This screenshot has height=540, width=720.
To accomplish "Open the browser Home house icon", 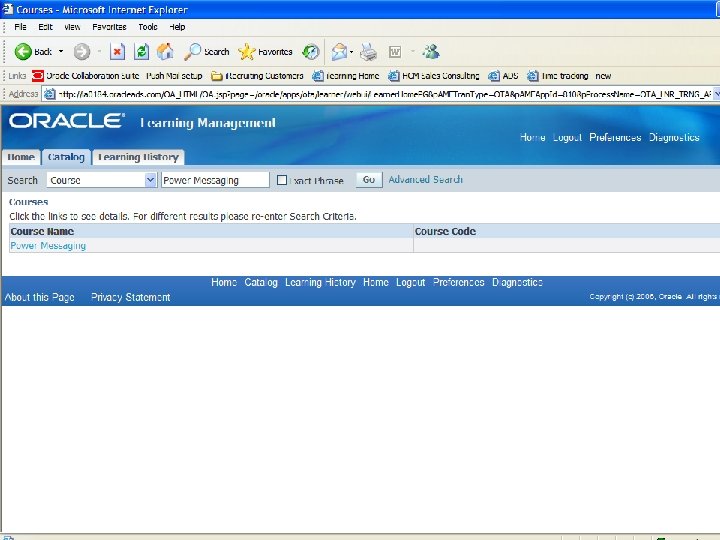I will point(165,52).
